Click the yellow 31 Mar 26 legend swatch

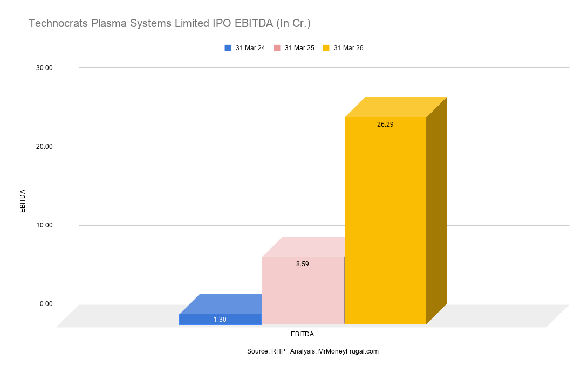[326, 48]
